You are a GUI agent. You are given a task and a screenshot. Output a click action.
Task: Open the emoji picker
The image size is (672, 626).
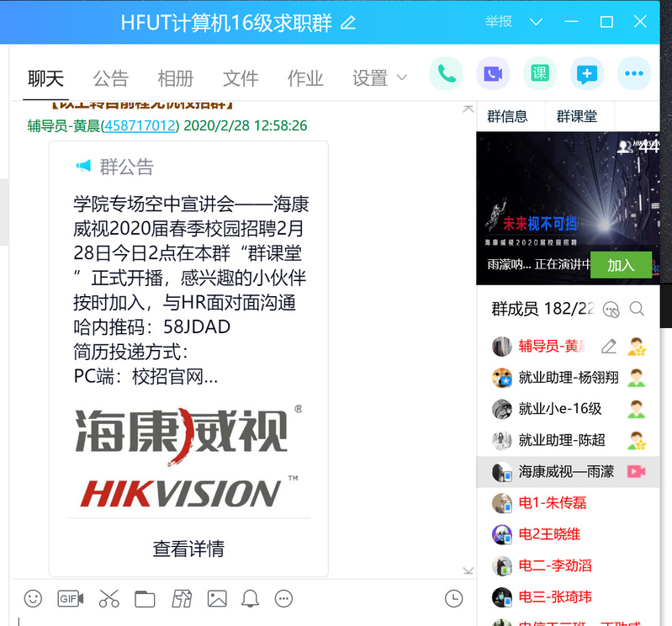33,598
